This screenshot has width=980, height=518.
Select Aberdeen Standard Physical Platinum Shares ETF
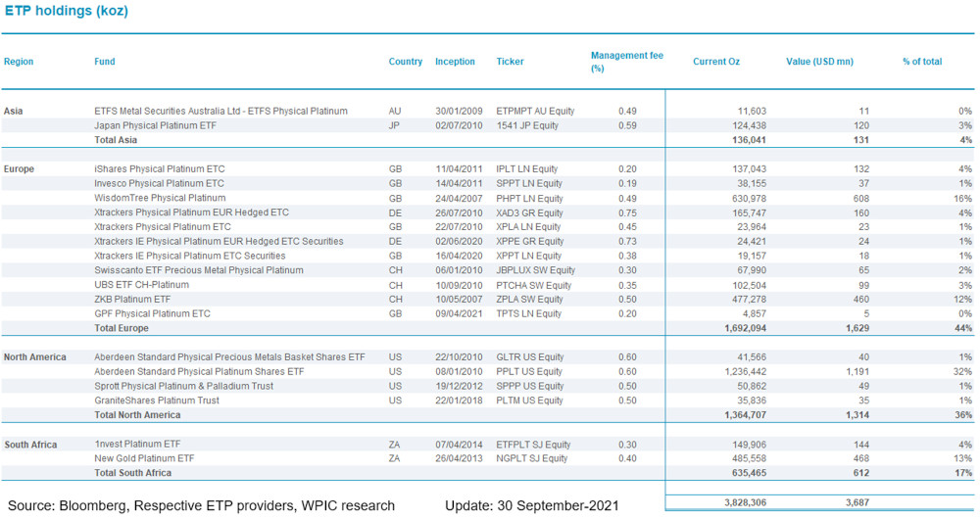199,372
